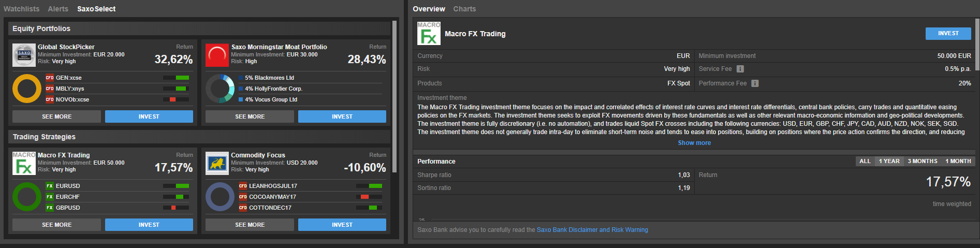Image resolution: width=980 pixels, height=248 pixels.
Task: Open the Overview tab
Action: (429, 9)
